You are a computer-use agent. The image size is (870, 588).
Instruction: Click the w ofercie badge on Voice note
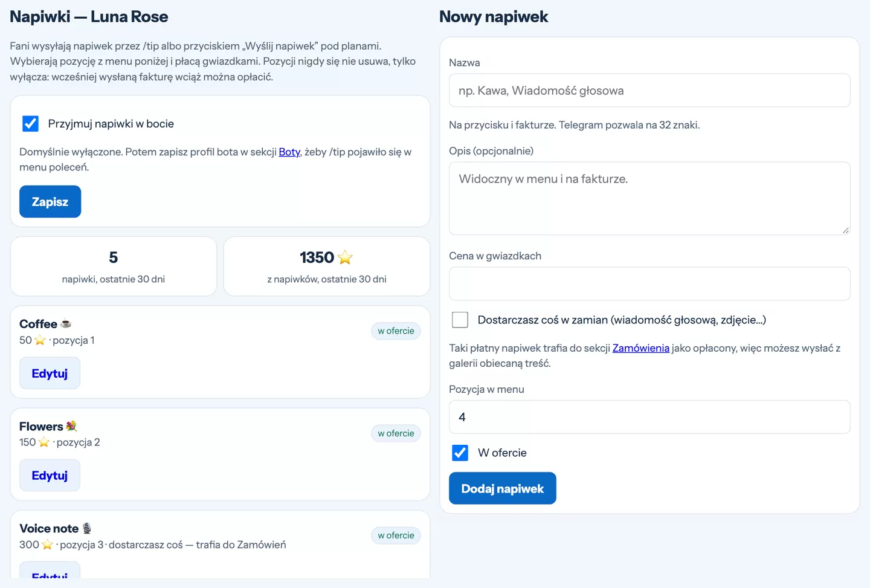396,535
